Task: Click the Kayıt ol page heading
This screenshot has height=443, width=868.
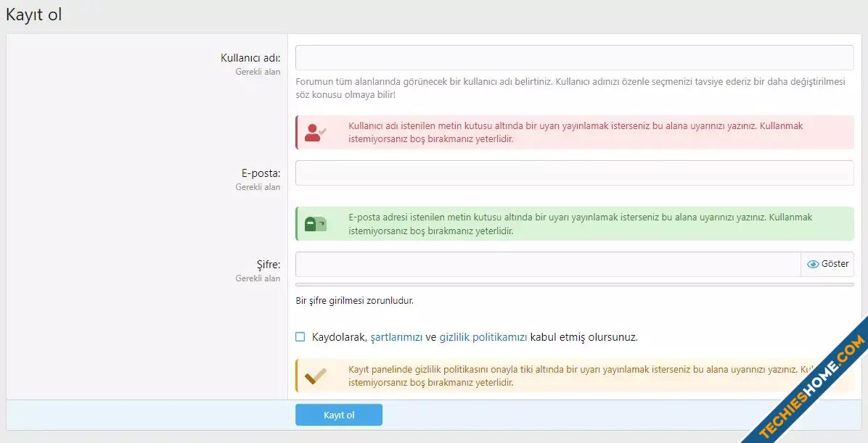Action: pyautogui.click(x=34, y=15)
